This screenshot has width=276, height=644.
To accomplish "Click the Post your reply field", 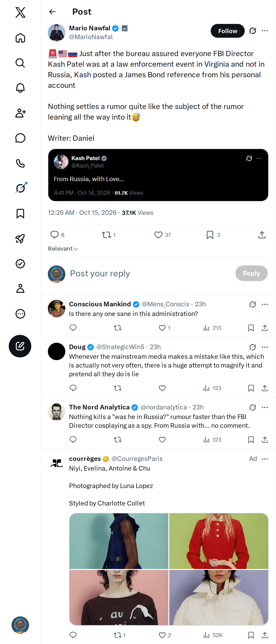I will [x=150, y=273].
